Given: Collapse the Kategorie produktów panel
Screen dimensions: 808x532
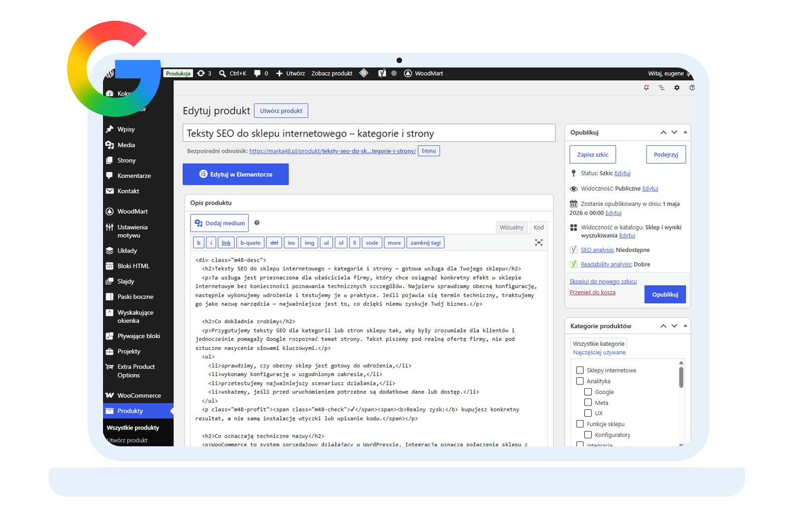Looking at the screenshot, I should click(x=685, y=326).
